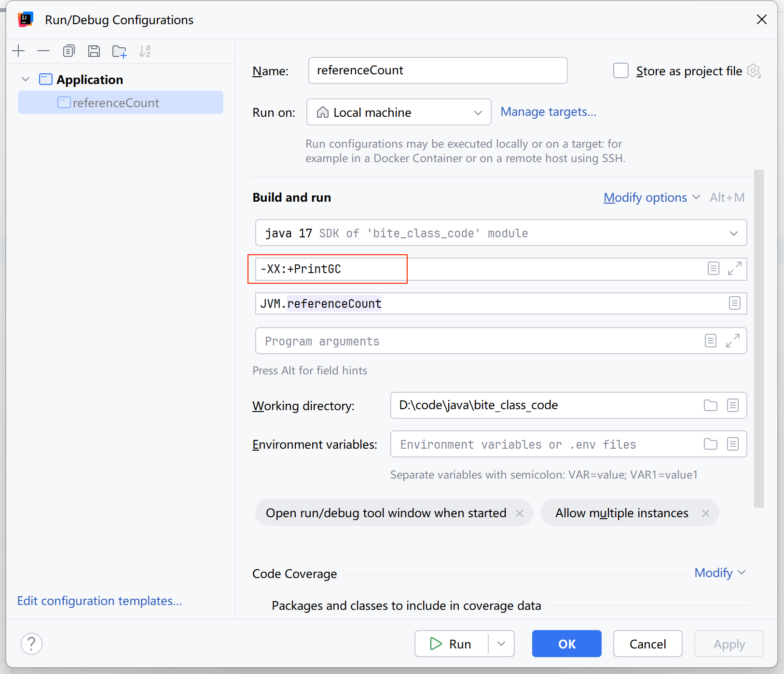Image resolution: width=784 pixels, height=674 pixels.
Task: Open the Manage targets link
Action: coord(548,112)
